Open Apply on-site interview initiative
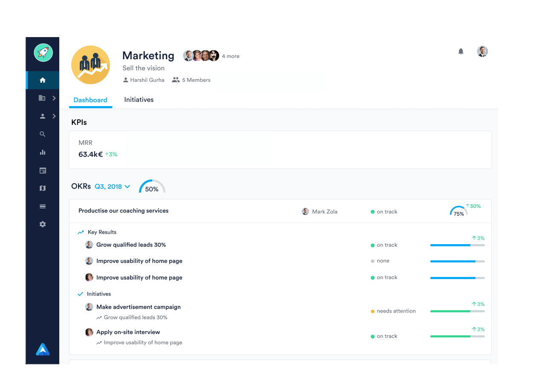536x392 pixels. pos(128,332)
